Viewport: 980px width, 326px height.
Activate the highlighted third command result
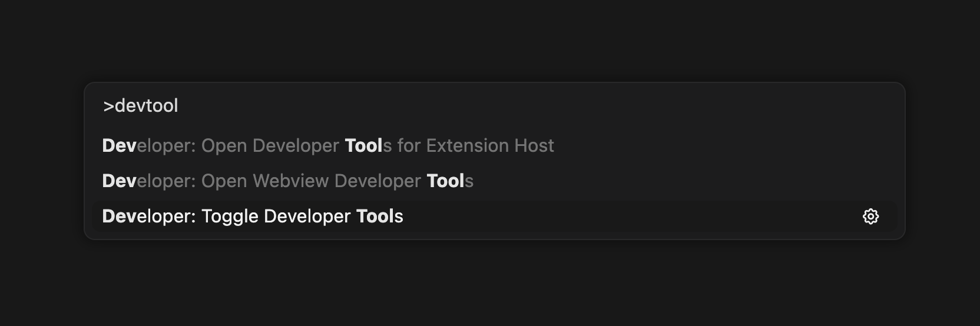click(252, 217)
